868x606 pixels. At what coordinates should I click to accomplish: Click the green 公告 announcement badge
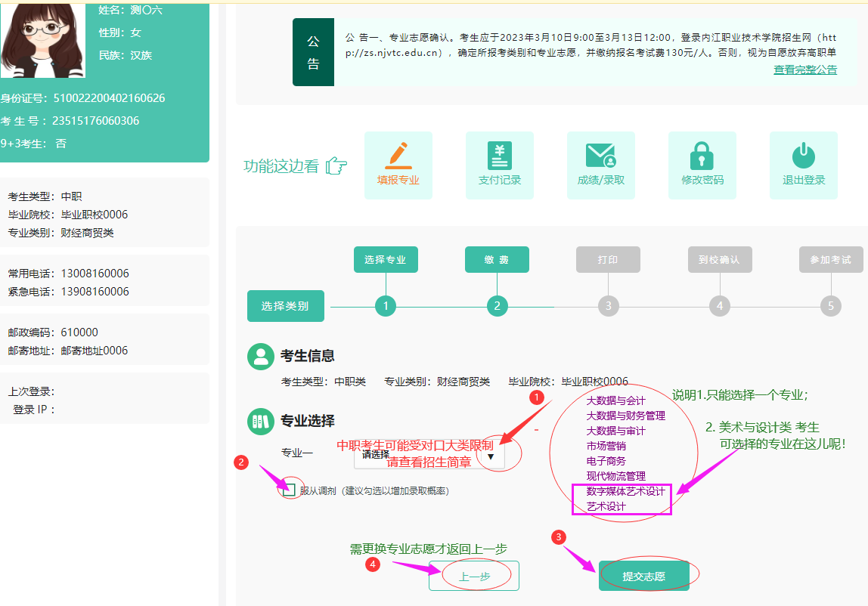point(313,52)
